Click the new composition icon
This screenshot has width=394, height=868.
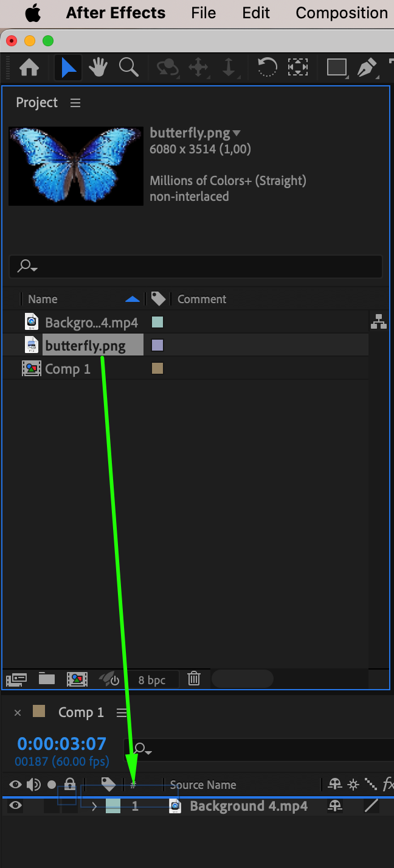point(77,679)
